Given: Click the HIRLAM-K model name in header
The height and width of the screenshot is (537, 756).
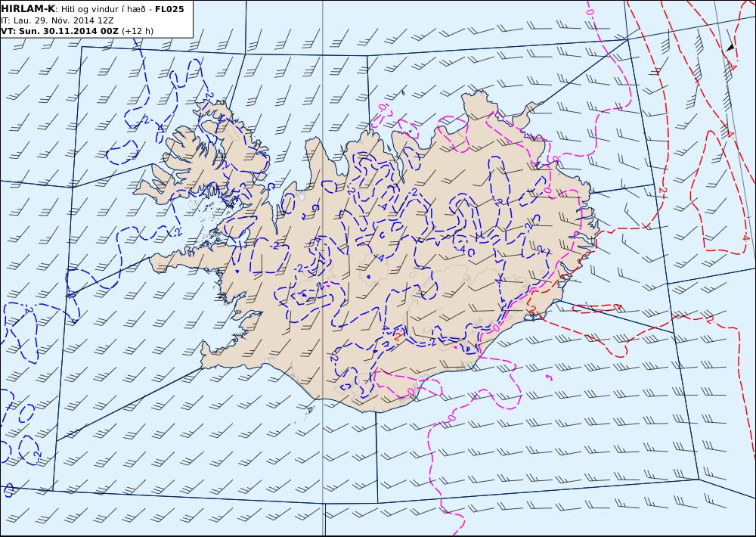Looking at the screenshot, I should pyautogui.click(x=28, y=9).
